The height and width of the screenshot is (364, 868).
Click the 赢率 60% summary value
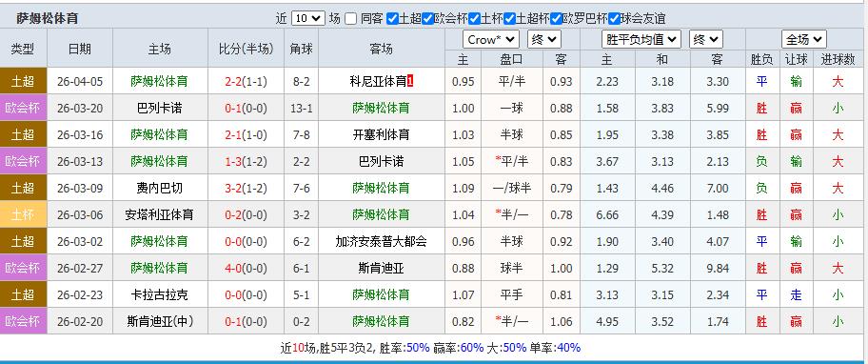pyautogui.click(x=472, y=348)
